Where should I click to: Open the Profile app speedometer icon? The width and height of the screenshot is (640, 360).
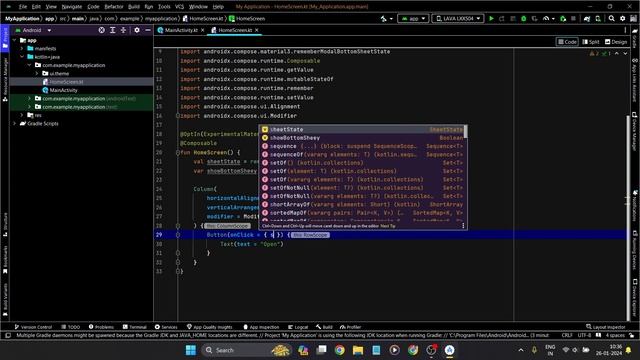pyautogui.click(x=546, y=19)
